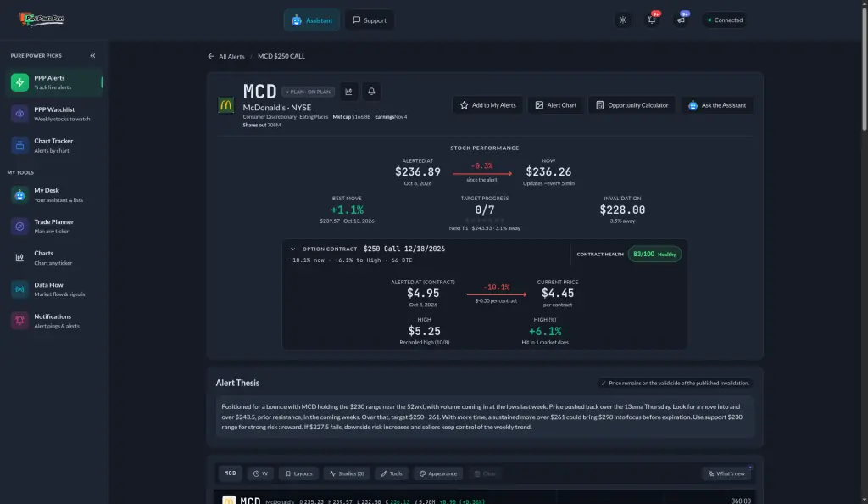Click the 83/100 Healthy contract badge
The image size is (868, 504).
pyautogui.click(x=654, y=255)
